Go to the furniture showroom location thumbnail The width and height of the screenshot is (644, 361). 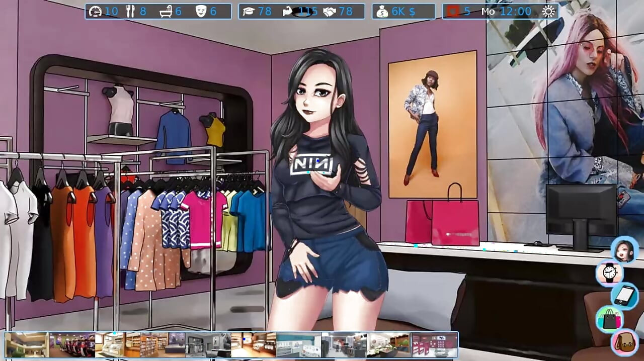pyautogui.click(x=254, y=344)
